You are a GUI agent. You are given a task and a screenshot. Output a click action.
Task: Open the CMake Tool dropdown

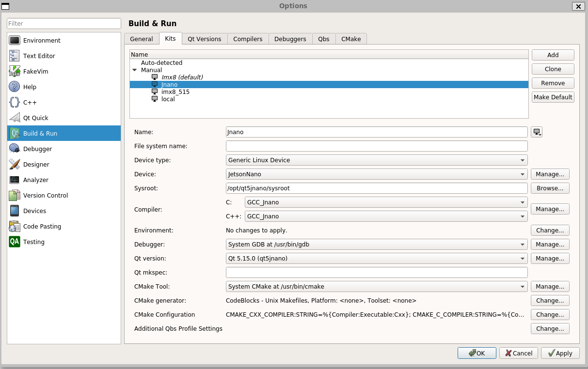pyautogui.click(x=377, y=287)
